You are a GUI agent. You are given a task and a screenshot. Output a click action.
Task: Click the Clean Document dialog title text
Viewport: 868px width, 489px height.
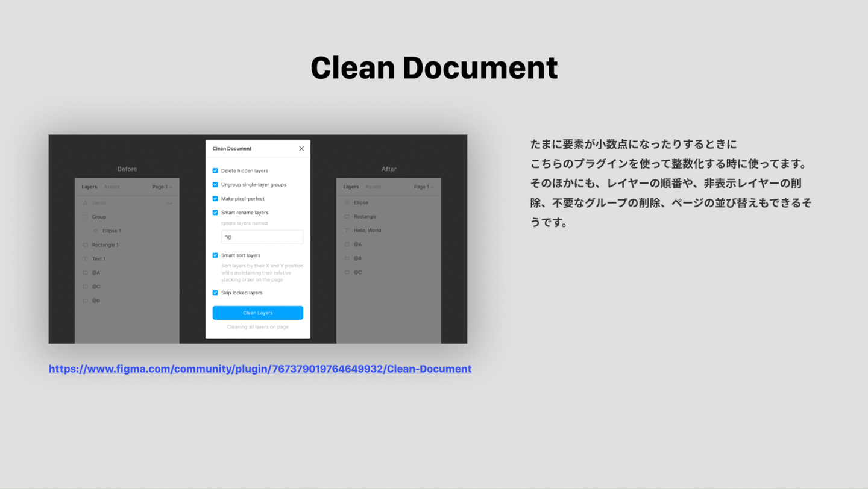click(232, 149)
